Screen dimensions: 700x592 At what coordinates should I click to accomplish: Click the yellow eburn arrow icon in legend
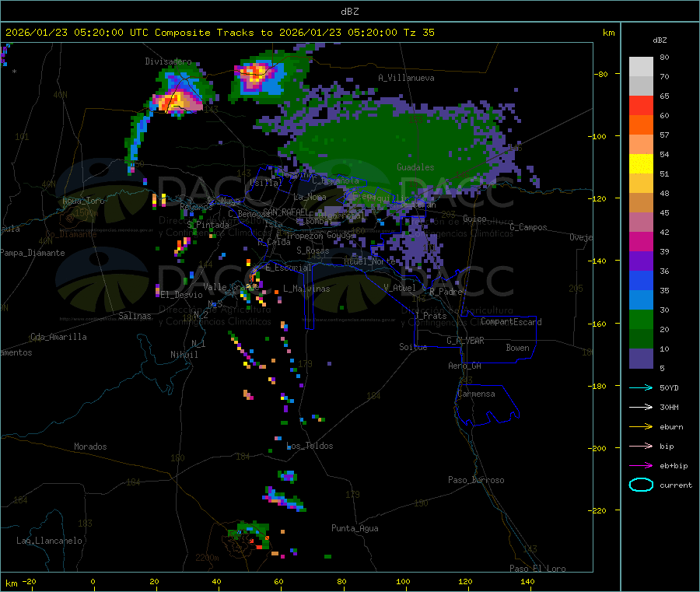pos(641,427)
